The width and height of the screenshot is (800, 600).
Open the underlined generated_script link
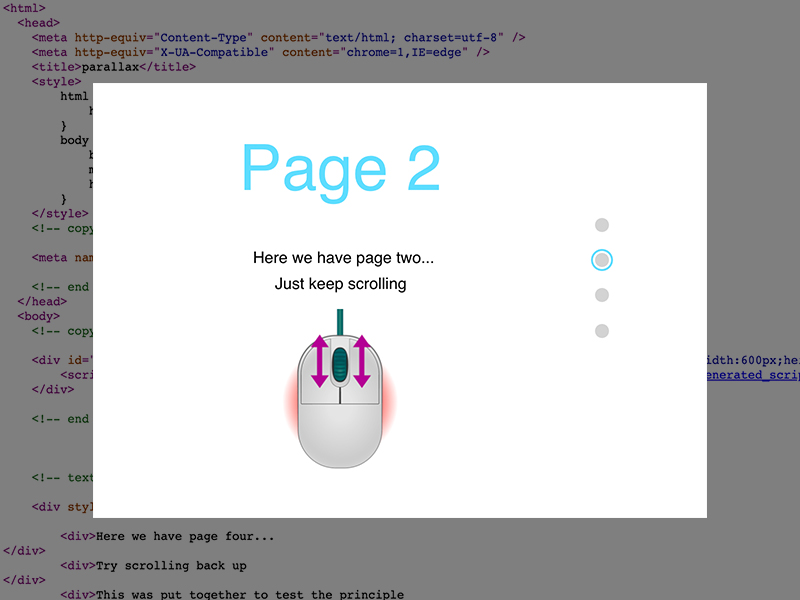[x=752, y=375]
